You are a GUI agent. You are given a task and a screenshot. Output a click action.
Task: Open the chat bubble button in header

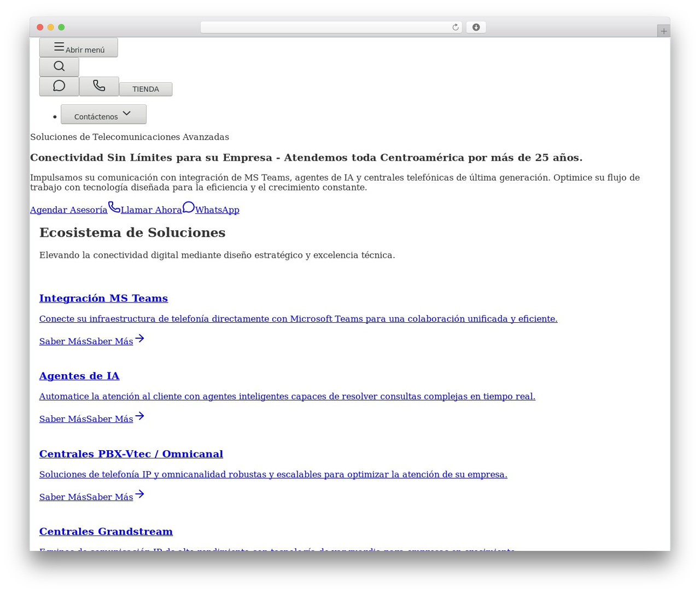[59, 86]
